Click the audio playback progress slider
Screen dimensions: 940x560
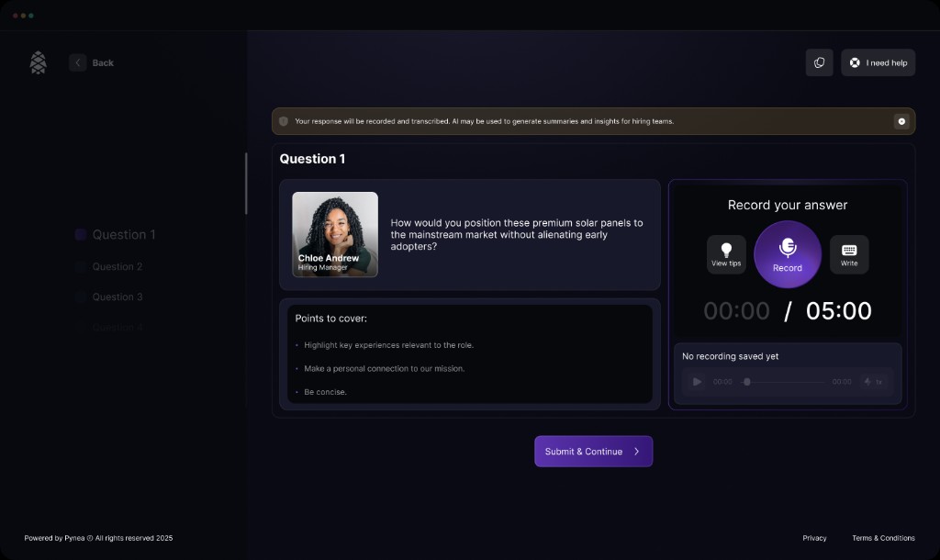tap(782, 381)
